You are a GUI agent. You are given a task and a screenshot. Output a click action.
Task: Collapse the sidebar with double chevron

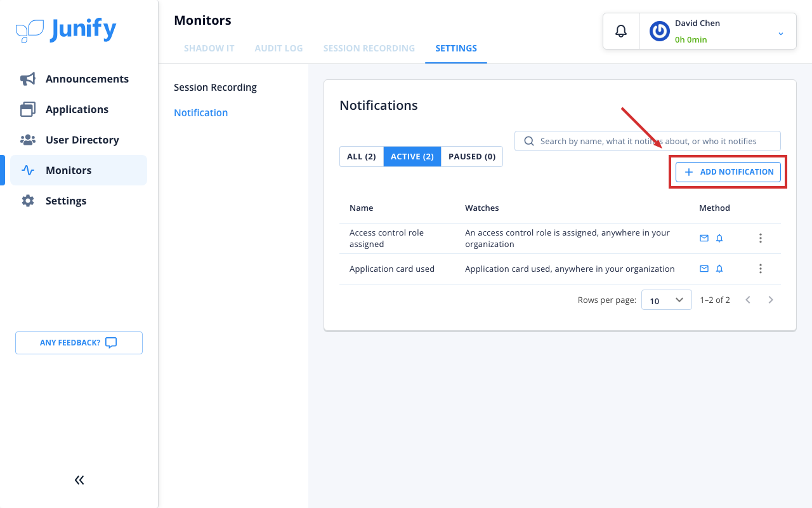coord(79,480)
